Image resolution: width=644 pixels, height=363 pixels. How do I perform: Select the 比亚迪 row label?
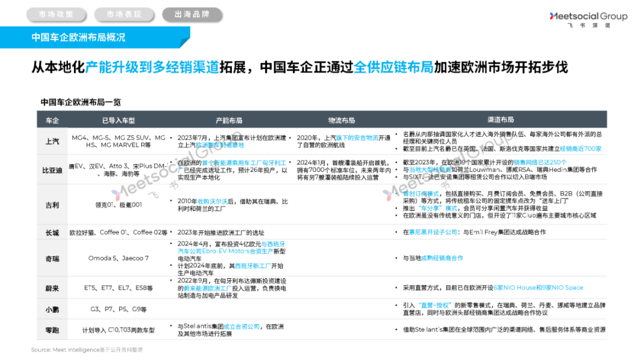pos(52,170)
